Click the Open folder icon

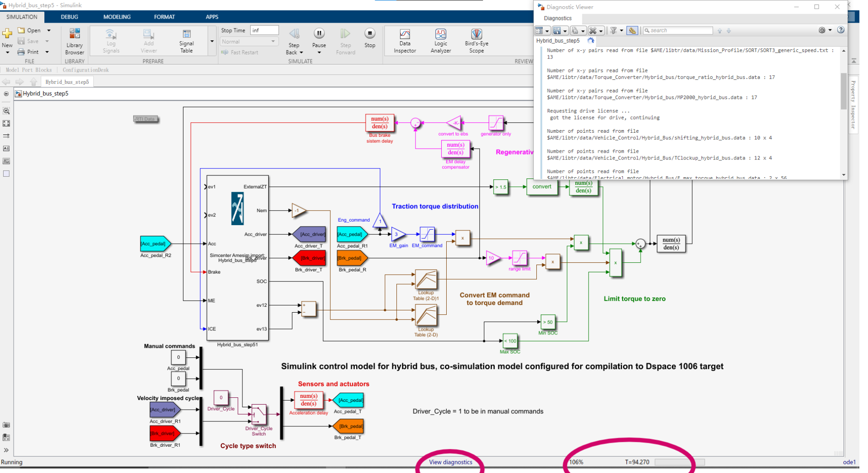pyautogui.click(x=21, y=30)
